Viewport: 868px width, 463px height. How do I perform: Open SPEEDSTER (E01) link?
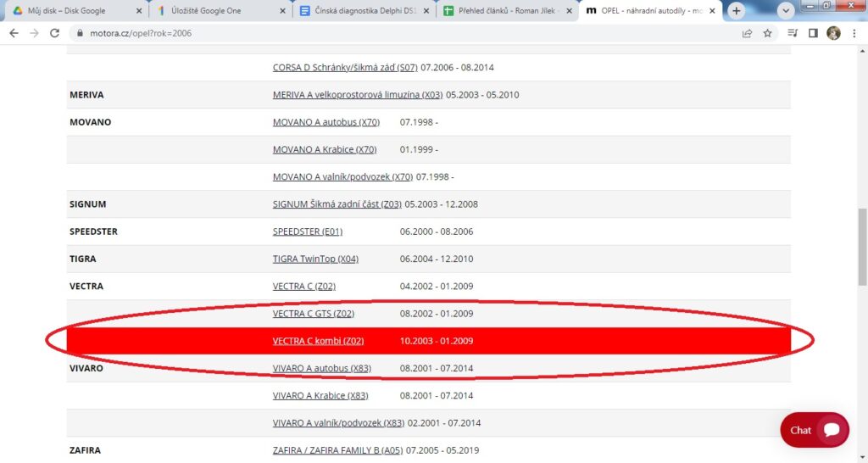(307, 231)
